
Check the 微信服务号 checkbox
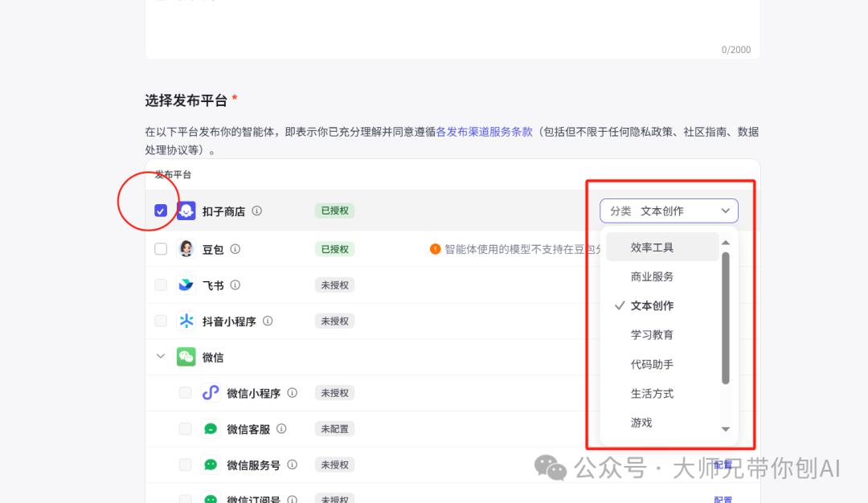[185, 464]
